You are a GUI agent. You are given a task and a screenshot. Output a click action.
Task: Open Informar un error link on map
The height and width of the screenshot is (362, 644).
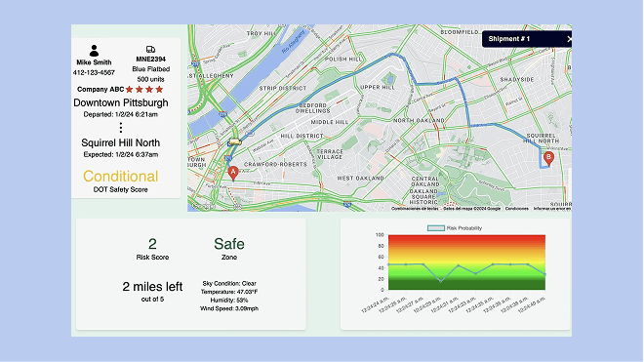(552, 209)
